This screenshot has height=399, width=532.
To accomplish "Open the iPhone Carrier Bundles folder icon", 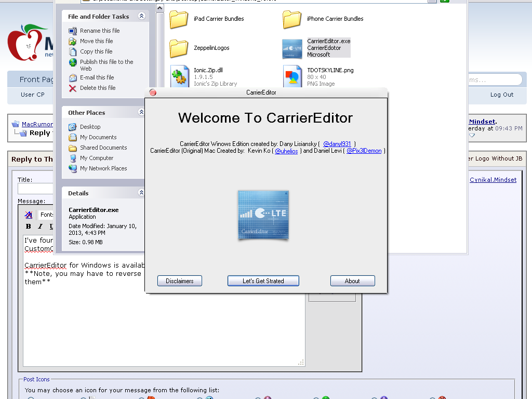I will pyautogui.click(x=292, y=19).
